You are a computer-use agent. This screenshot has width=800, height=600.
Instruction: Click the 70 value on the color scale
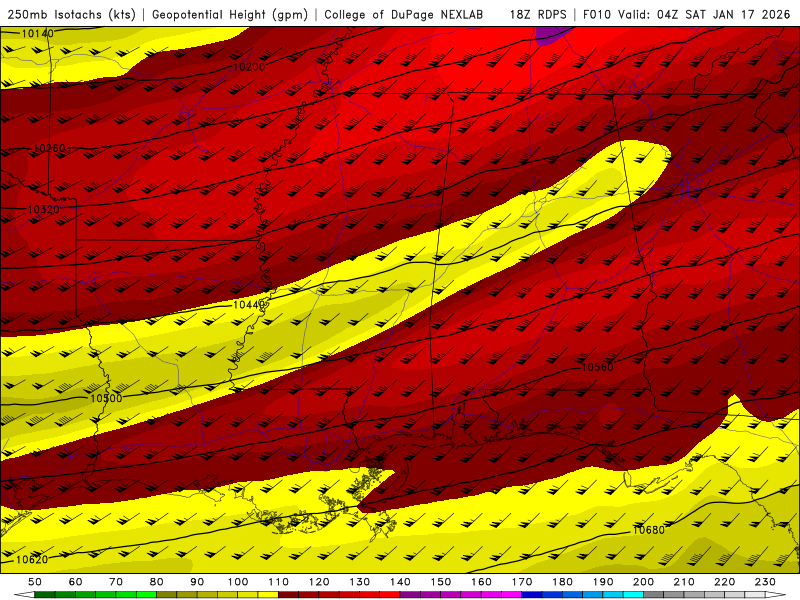(x=116, y=582)
